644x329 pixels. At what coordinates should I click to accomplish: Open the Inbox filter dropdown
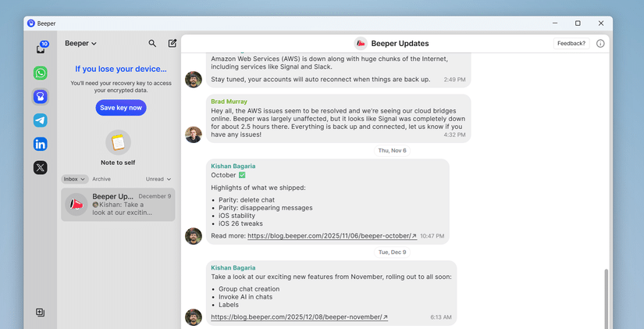pos(74,179)
